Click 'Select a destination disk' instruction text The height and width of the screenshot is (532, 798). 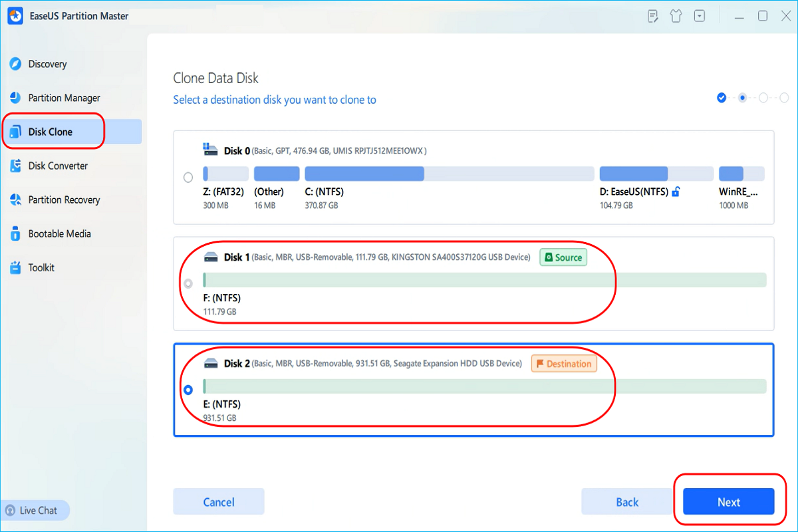[x=275, y=100]
